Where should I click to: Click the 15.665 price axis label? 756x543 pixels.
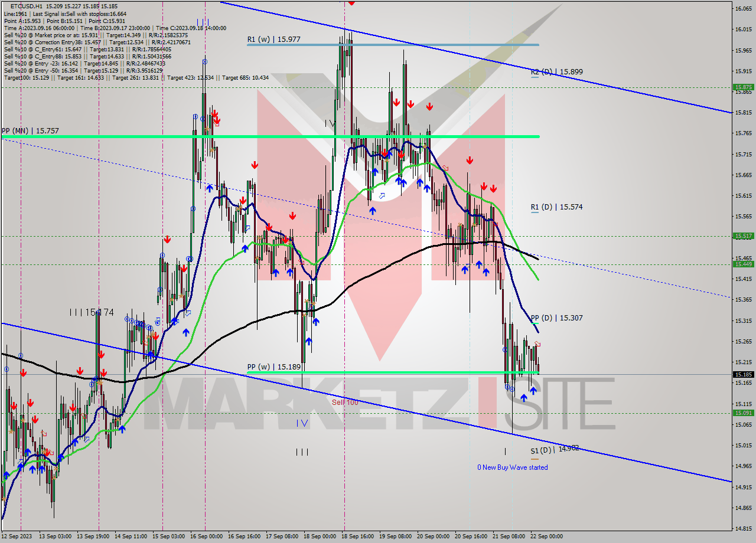tap(743, 175)
